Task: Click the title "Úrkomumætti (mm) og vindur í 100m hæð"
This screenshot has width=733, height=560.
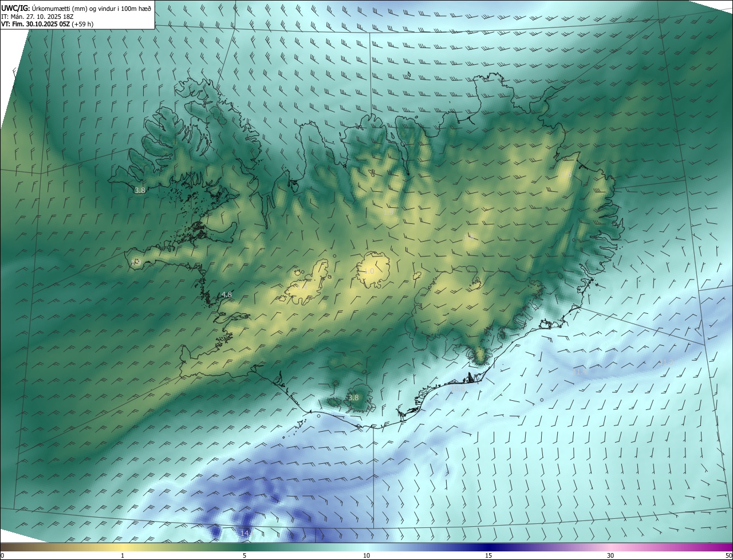Action: coord(92,8)
